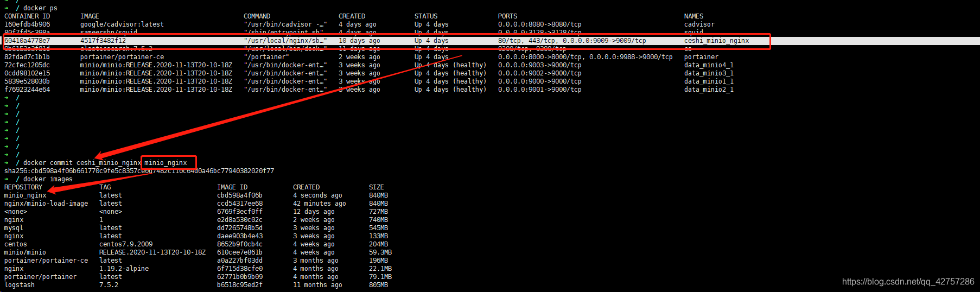980x292 pixels.
Task: Click image hash 4517f3482f12
Action: pyautogui.click(x=103, y=41)
